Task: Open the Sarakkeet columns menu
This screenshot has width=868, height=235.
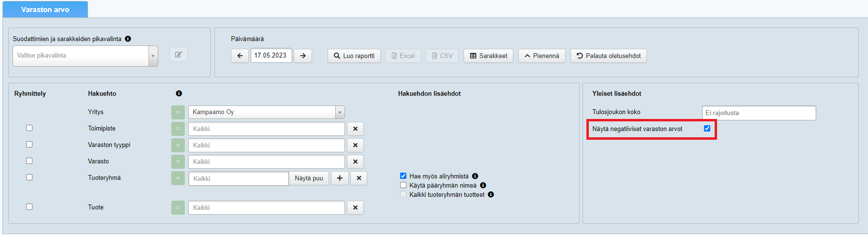Action: (488, 56)
